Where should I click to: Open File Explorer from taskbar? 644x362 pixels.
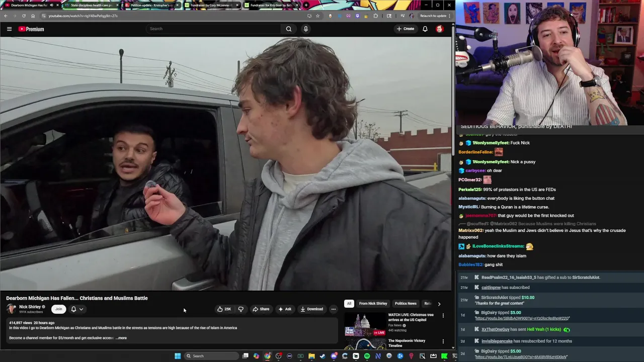pyautogui.click(x=311, y=356)
